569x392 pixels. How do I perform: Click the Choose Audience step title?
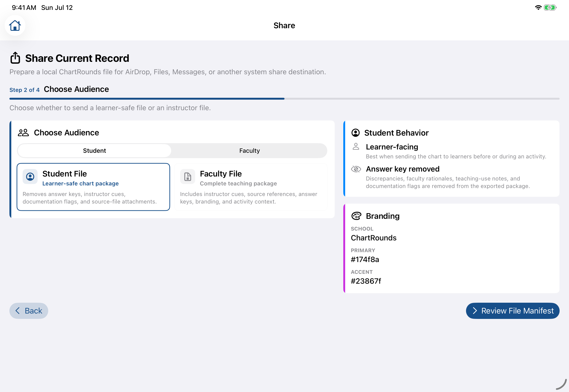[x=76, y=89]
